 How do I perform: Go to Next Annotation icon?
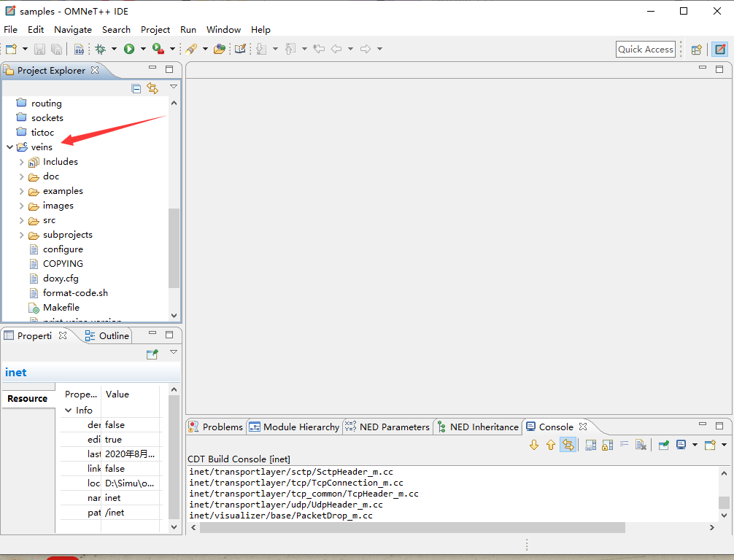(262, 49)
